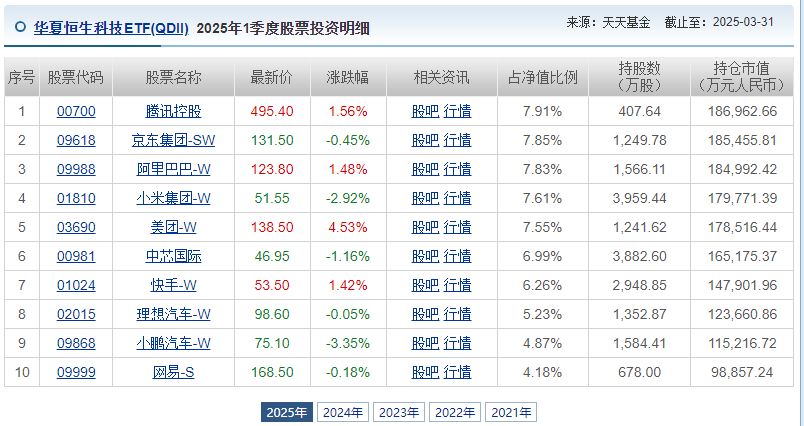Open 股吧 for 网易-S

coord(425,372)
